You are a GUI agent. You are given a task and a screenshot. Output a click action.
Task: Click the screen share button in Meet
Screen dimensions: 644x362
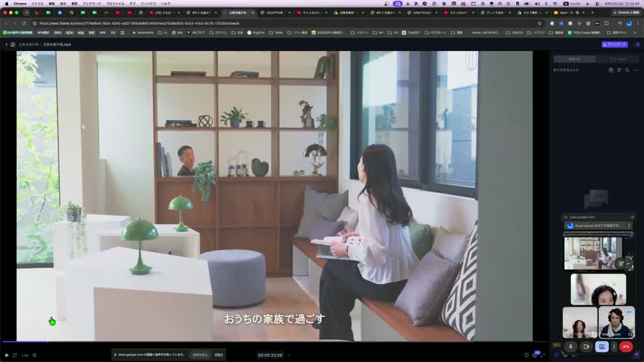click(x=602, y=347)
